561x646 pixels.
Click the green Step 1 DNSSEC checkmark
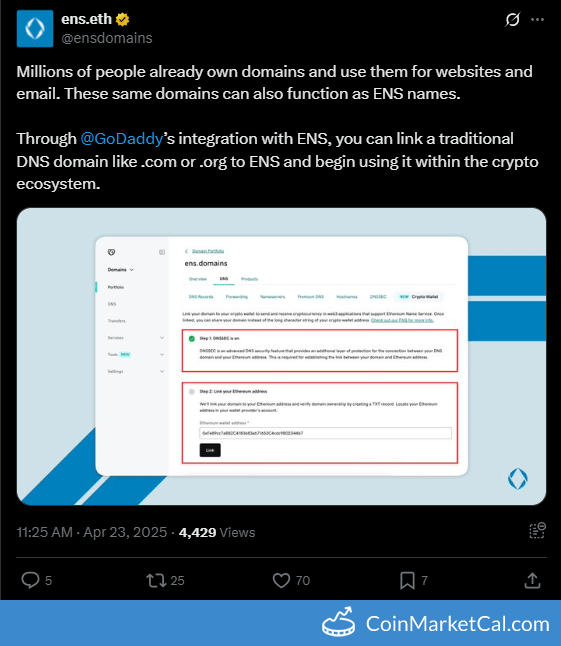(192, 339)
